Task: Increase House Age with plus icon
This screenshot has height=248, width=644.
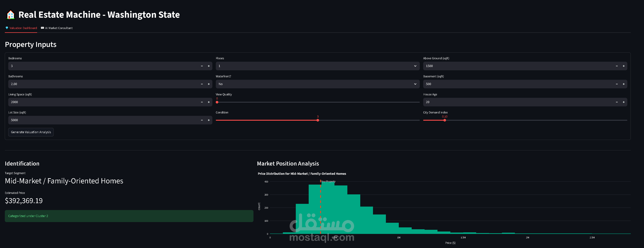Action: click(624, 102)
